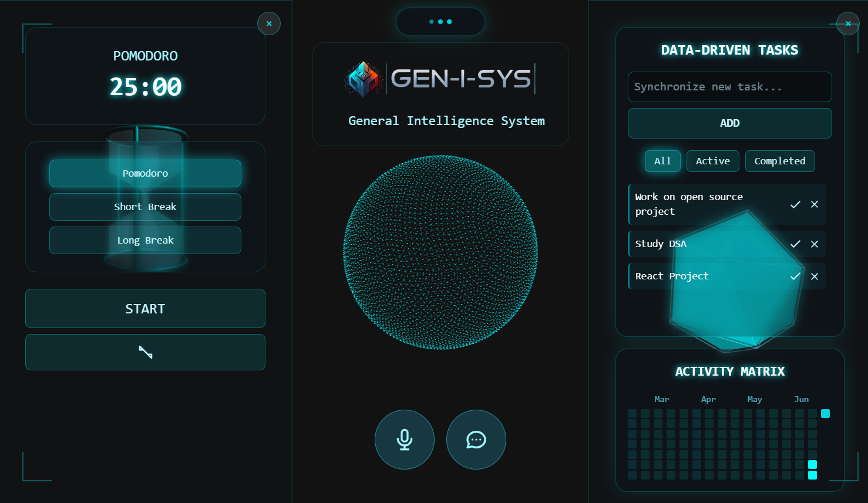The image size is (868, 503).
Task: Choose the Pomodoro timer mode
Action: click(x=145, y=173)
